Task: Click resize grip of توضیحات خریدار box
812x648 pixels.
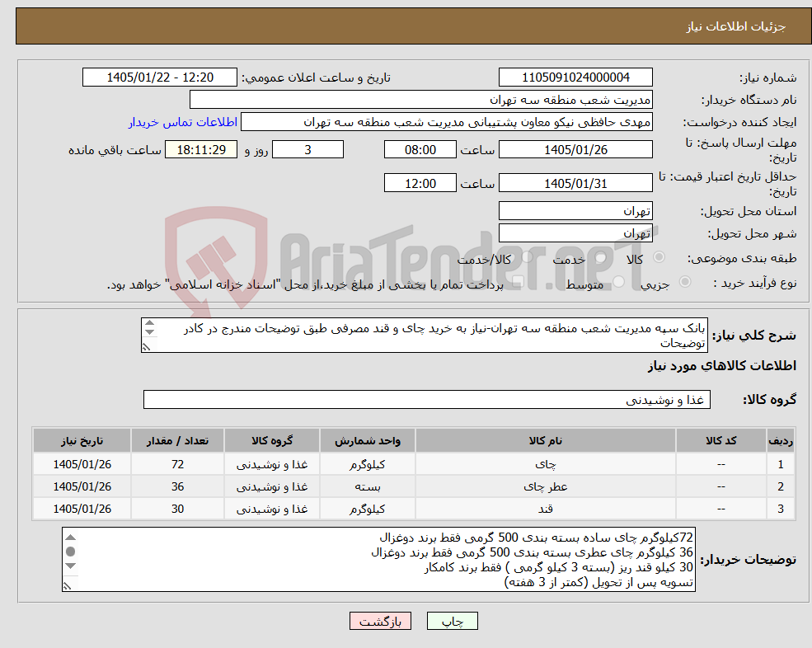Action: (68, 586)
